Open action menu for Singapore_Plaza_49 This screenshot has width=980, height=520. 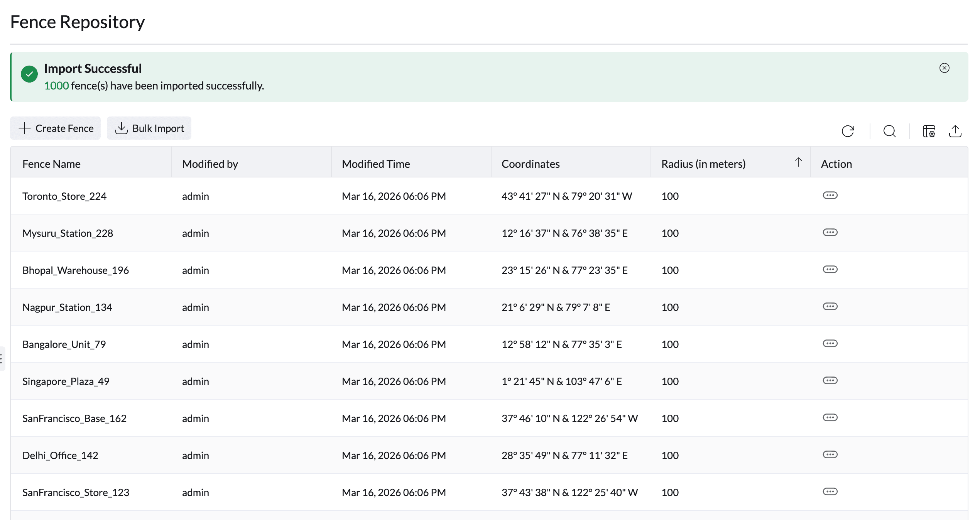(x=830, y=380)
